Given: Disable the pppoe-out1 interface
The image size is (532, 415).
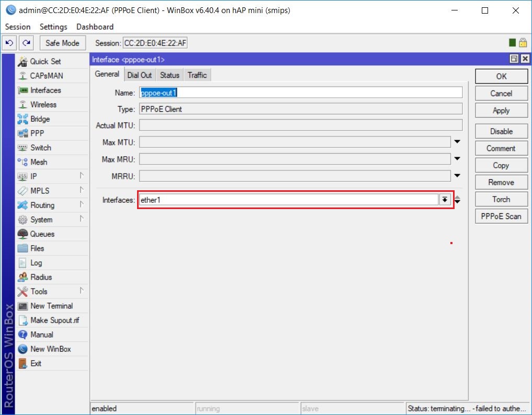Looking at the screenshot, I should coord(501,131).
